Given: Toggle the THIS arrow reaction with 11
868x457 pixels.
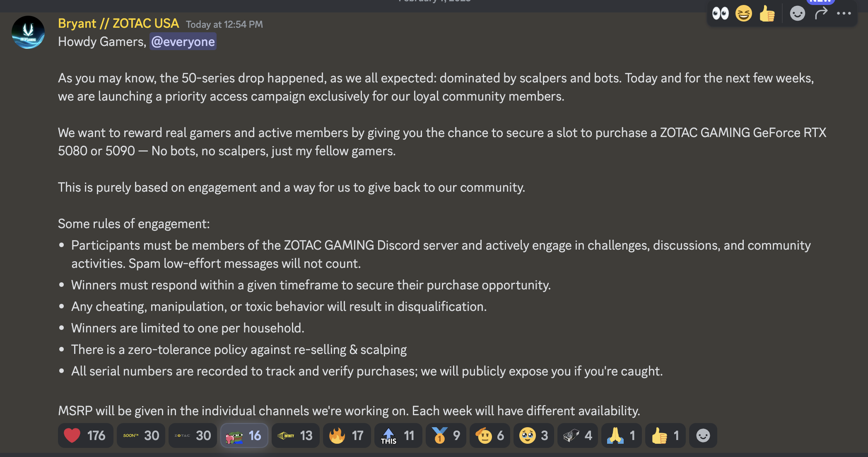Looking at the screenshot, I should pyautogui.click(x=398, y=435).
